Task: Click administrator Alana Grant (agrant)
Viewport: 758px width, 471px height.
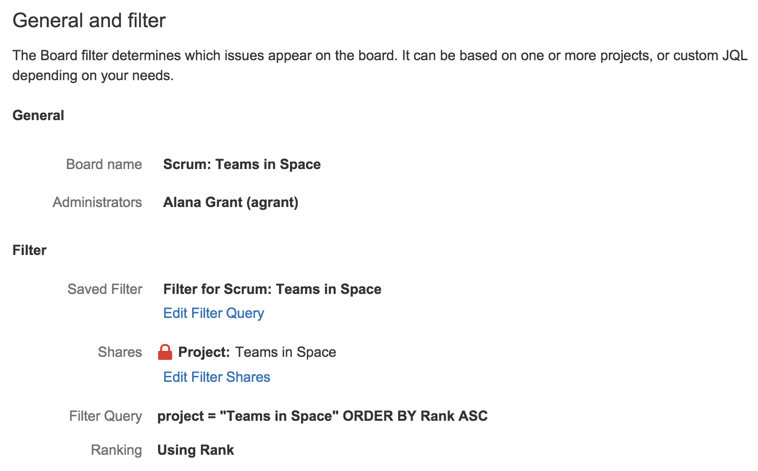Action: pos(231,202)
